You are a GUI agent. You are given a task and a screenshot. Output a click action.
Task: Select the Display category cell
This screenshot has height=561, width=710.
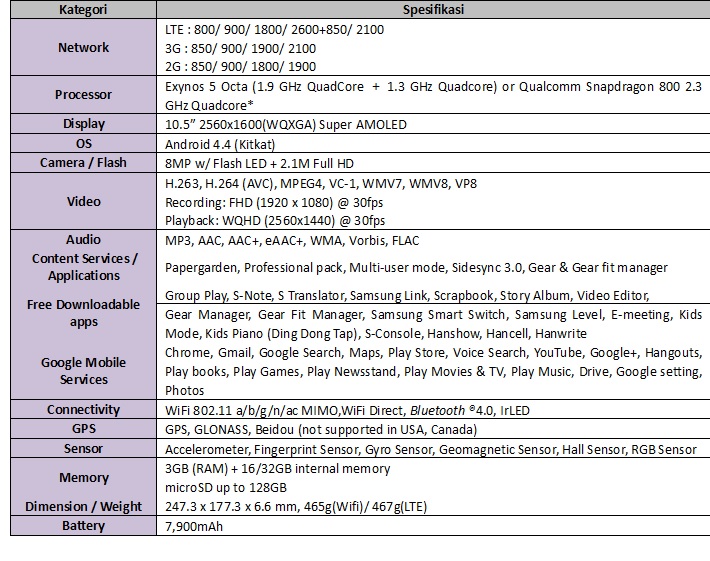pos(83,124)
